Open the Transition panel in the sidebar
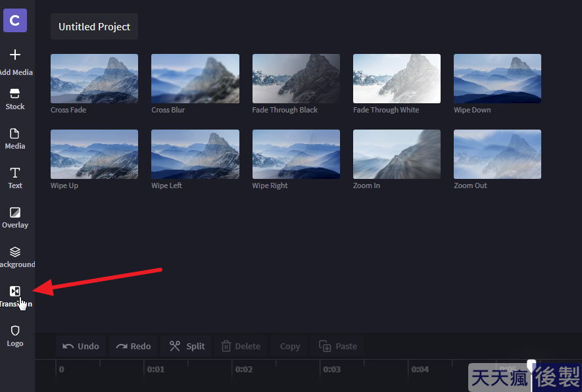 coord(15,297)
